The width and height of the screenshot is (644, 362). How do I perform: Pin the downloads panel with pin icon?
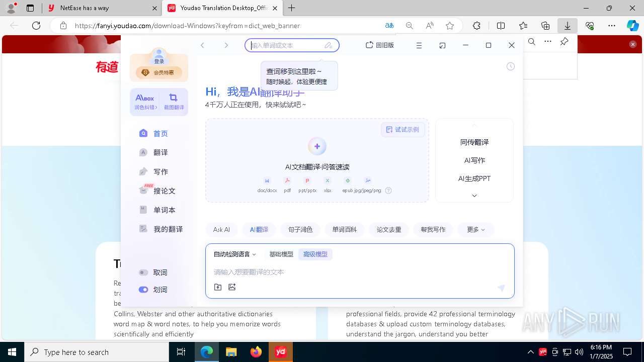(564, 42)
